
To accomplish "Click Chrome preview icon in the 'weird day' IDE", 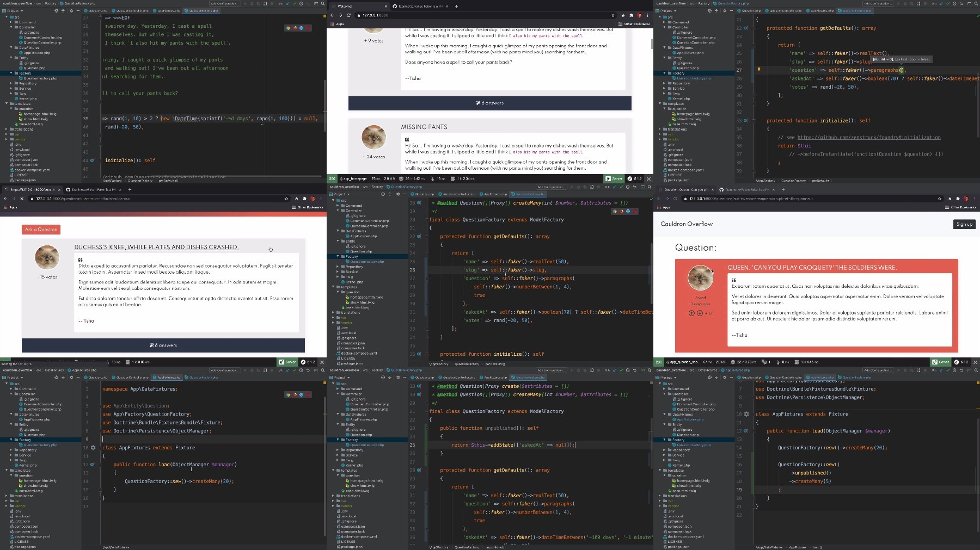I will 289,28.
